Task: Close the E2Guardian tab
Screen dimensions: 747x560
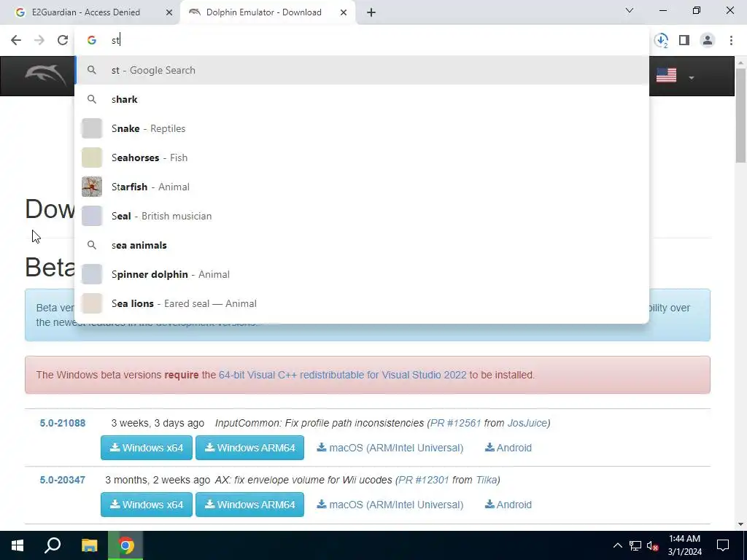Action: pyautogui.click(x=169, y=12)
